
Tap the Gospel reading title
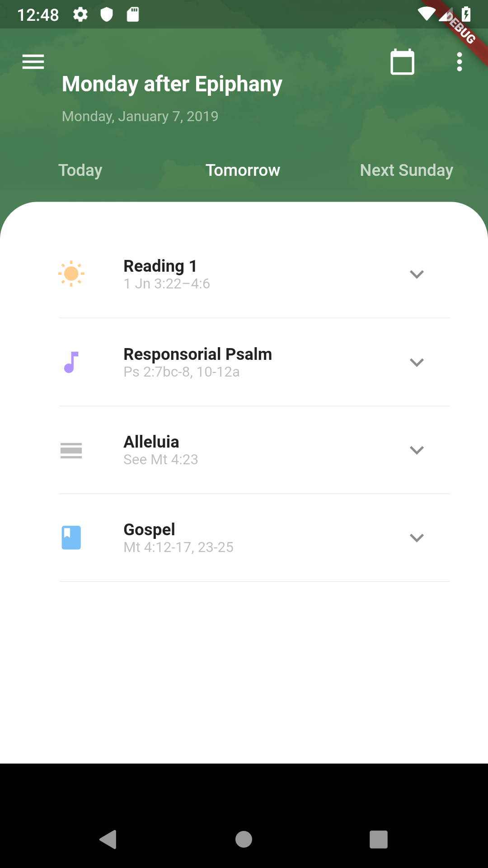click(x=149, y=529)
